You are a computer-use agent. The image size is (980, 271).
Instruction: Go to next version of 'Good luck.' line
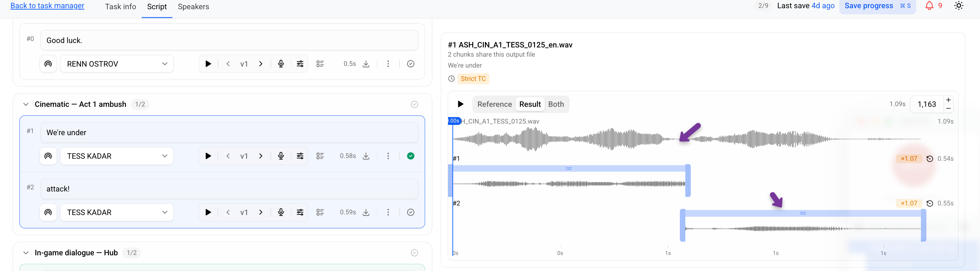tap(261, 64)
